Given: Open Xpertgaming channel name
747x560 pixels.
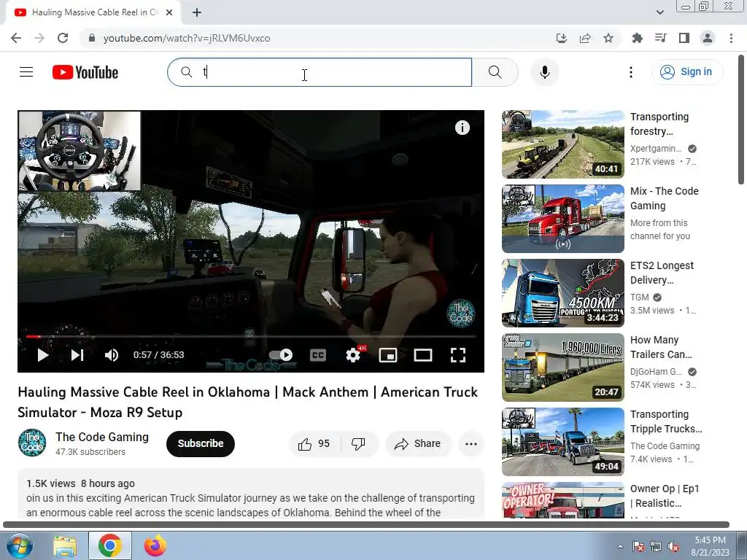Looking at the screenshot, I should point(656,149).
